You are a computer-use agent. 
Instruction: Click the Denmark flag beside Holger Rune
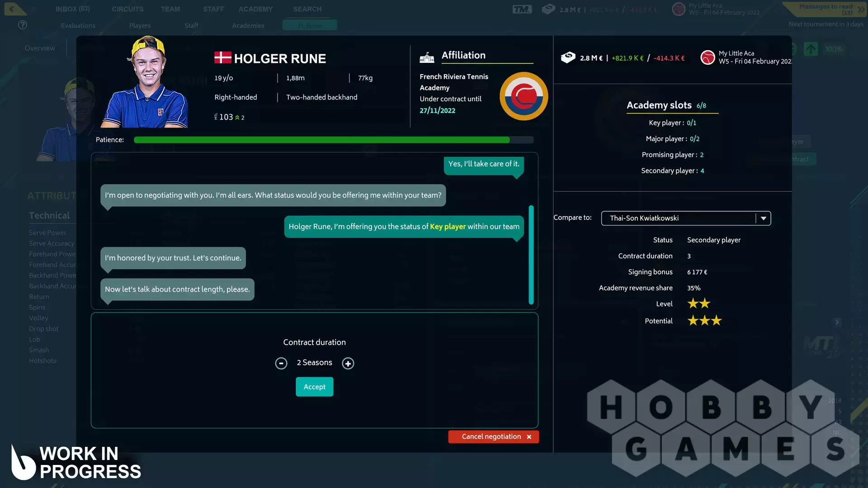click(x=222, y=57)
